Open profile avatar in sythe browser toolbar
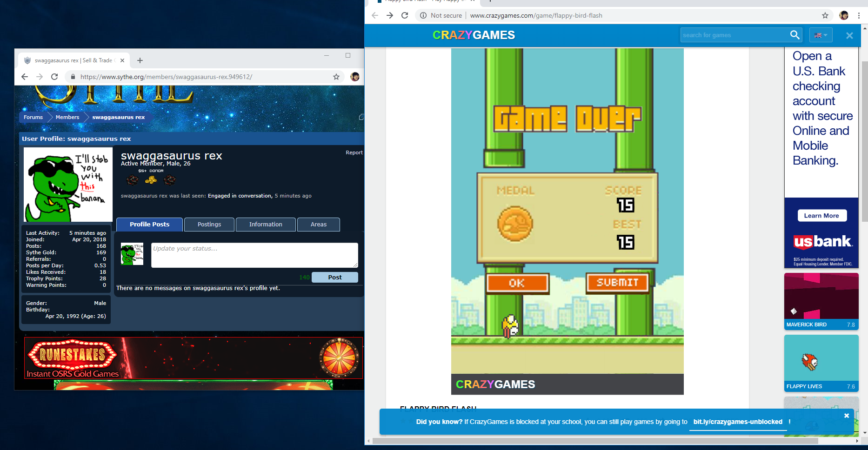Viewport: 868px width, 450px height. click(355, 77)
